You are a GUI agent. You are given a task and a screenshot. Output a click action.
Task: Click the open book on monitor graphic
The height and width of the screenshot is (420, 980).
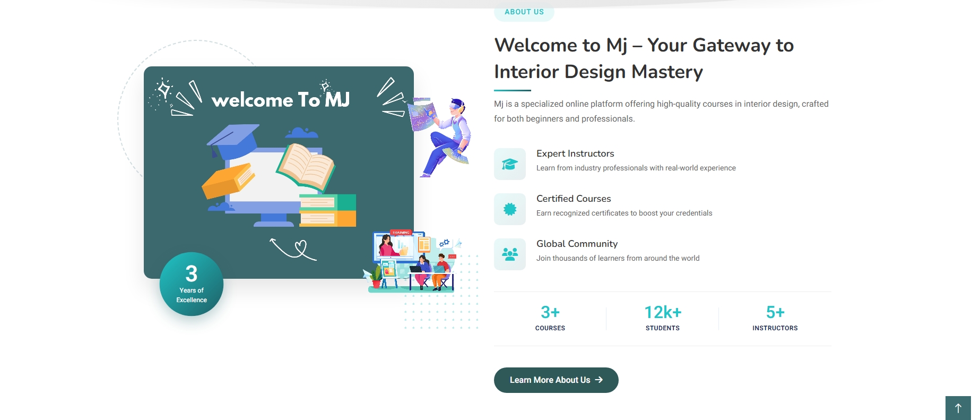click(305, 166)
